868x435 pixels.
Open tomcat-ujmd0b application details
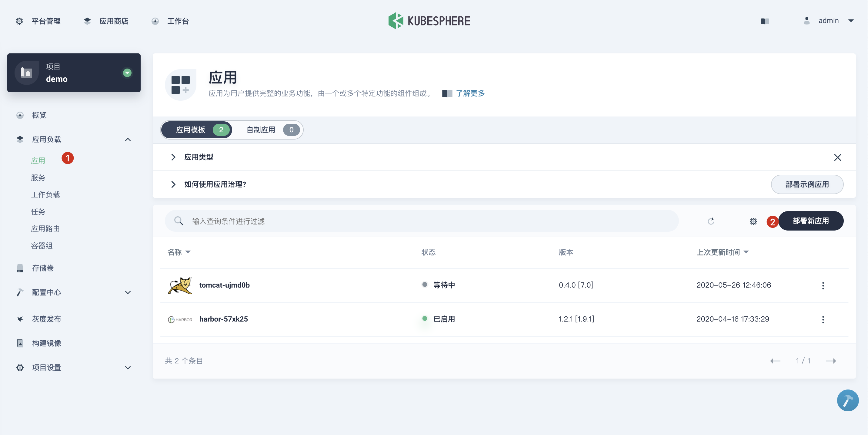point(224,285)
